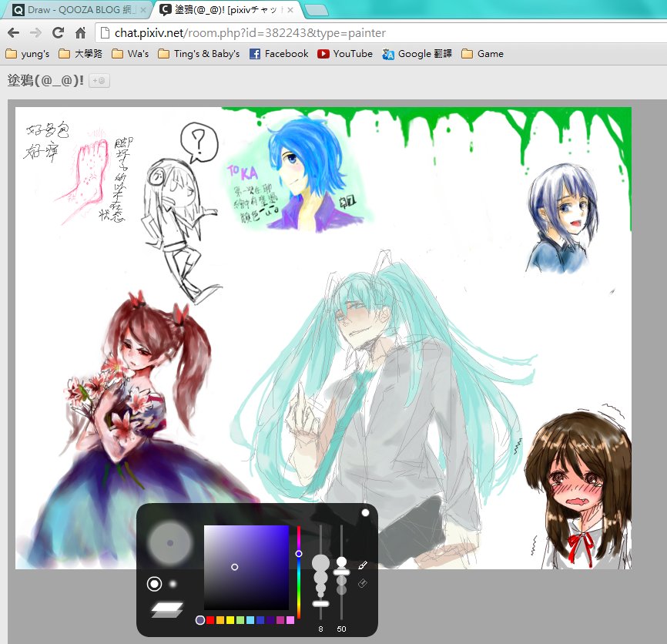Open the Game bookmark folder
667x644 pixels.
[482, 54]
